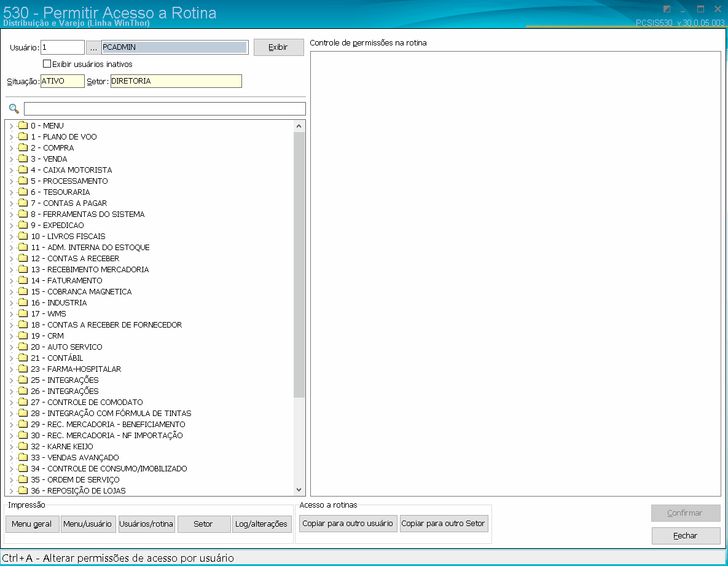
Task: Click the Fechar button
Action: click(686, 536)
